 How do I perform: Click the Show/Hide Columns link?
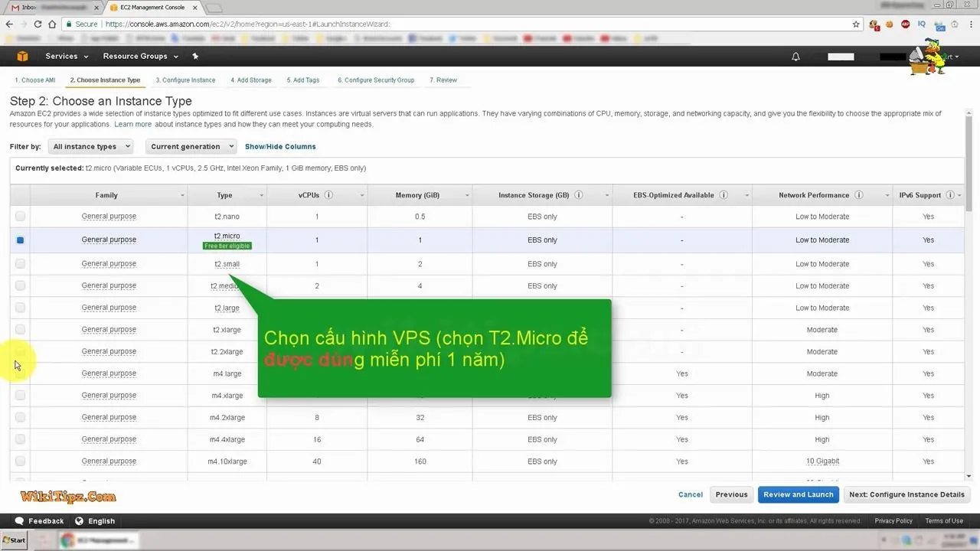click(280, 146)
